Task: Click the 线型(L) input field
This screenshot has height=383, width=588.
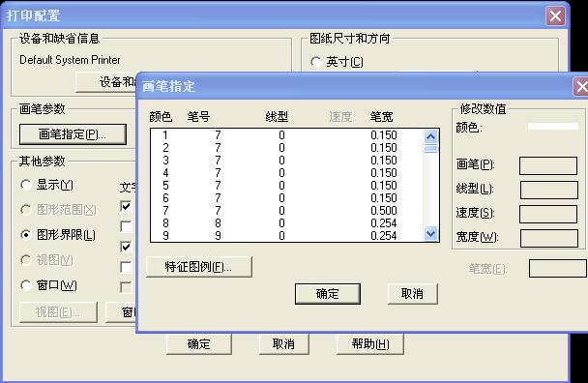Action: pyautogui.click(x=548, y=190)
